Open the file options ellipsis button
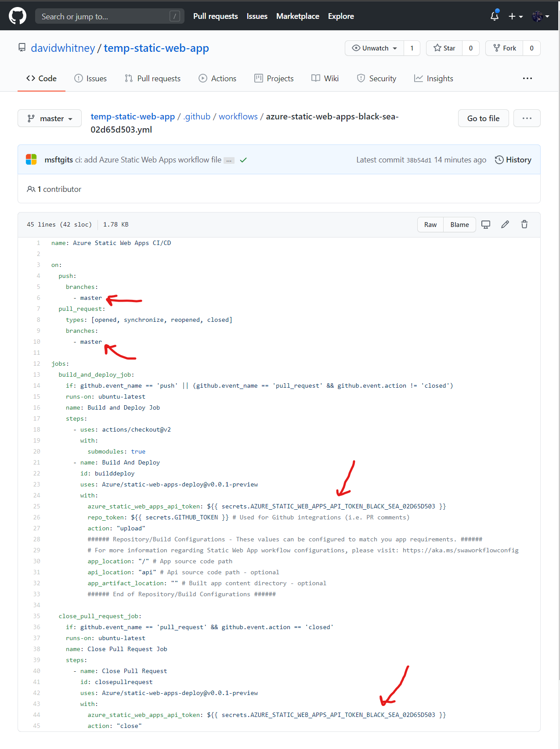Image resolution: width=560 pixels, height=749 pixels. click(527, 118)
